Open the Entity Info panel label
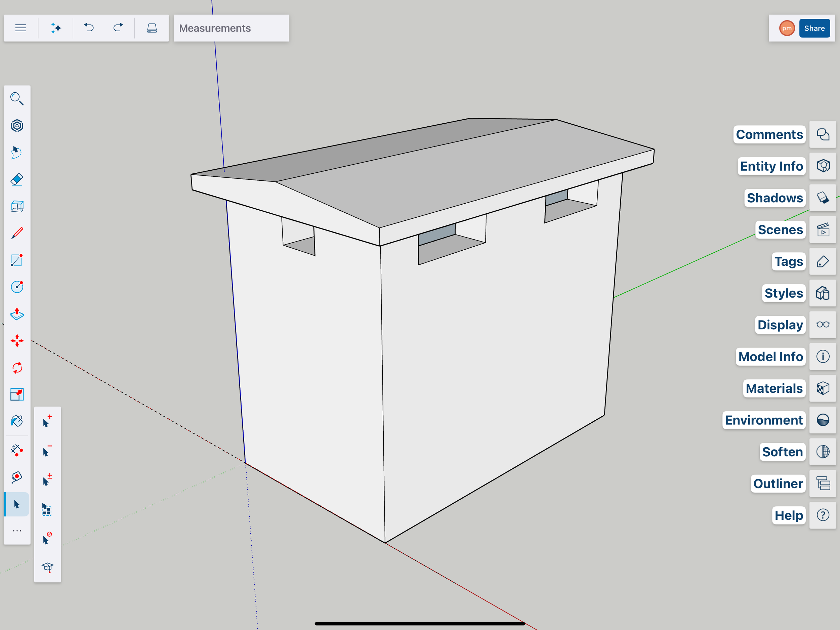Image resolution: width=840 pixels, height=630 pixels. point(771,166)
